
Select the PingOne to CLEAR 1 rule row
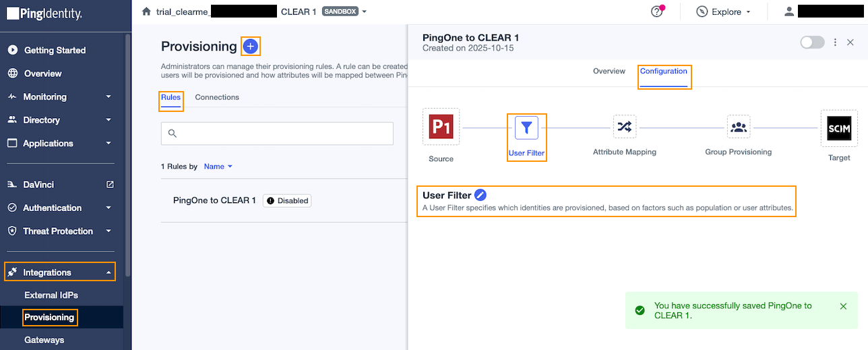click(x=284, y=200)
